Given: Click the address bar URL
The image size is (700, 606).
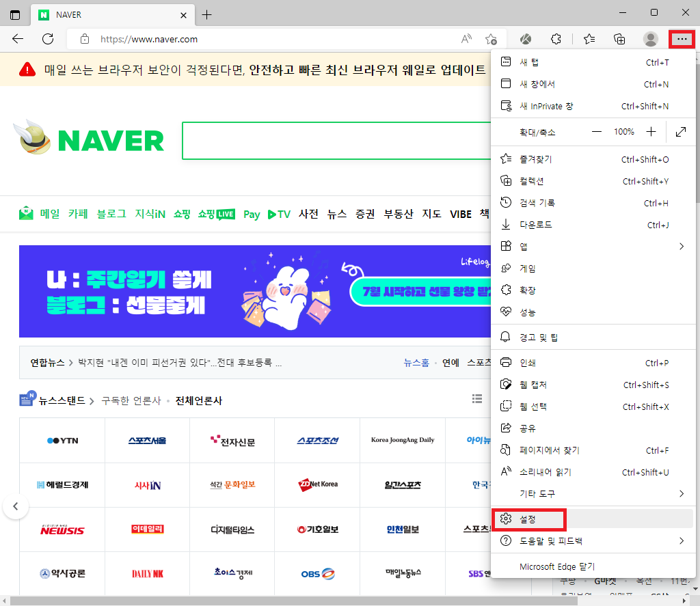Looking at the screenshot, I should pos(149,39).
